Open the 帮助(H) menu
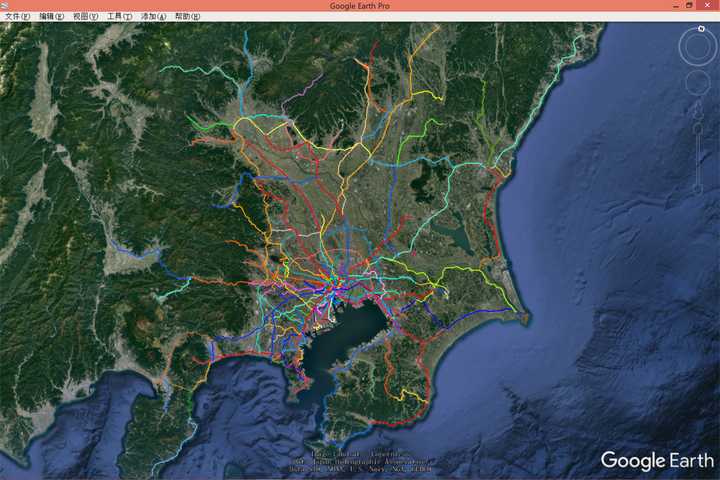Screen dimensions: 720x480 coord(187,16)
